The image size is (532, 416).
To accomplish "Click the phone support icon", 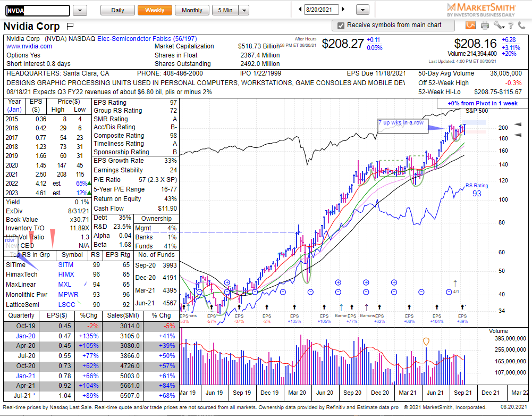I will pyautogui.click(x=521, y=25).
